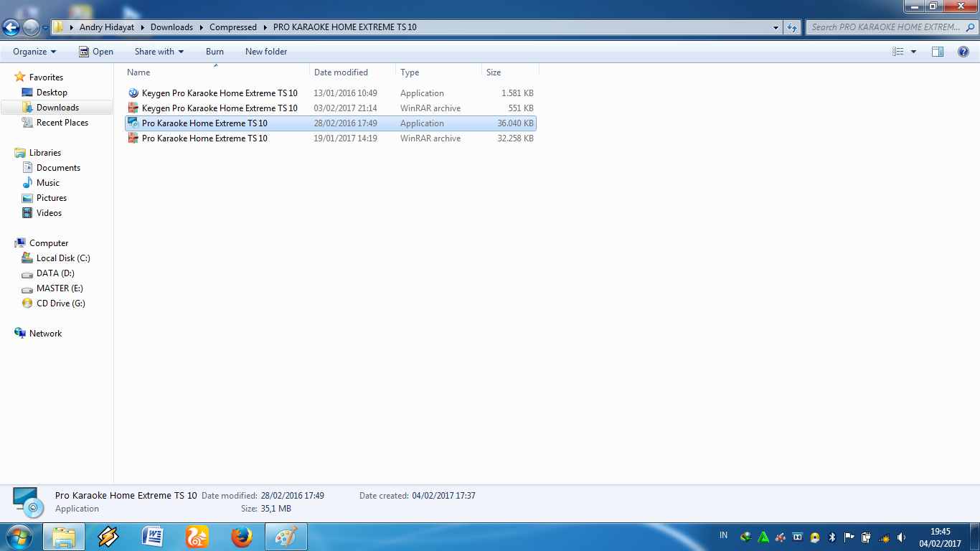Switch to Paint on the taskbar
This screenshot has width=980, height=551.
[x=286, y=537]
